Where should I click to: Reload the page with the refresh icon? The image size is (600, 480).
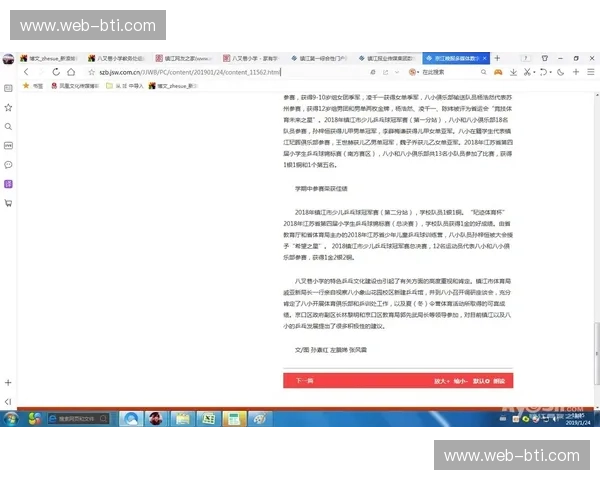pos(56,72)
